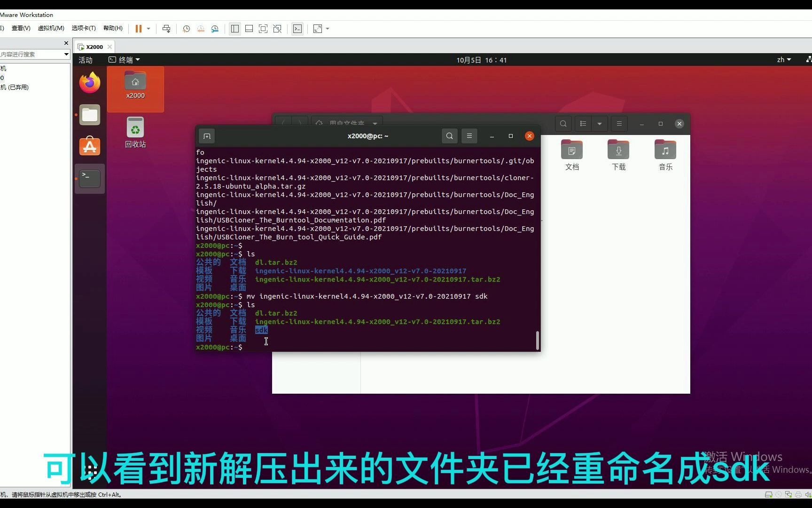Toggle list view in the file manager
Viewport: 812px width, 508px height.
tap(583, 124)
